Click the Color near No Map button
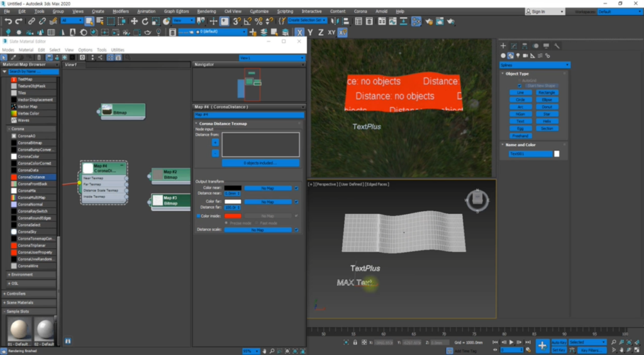644x355 pixels. [268, 188]
